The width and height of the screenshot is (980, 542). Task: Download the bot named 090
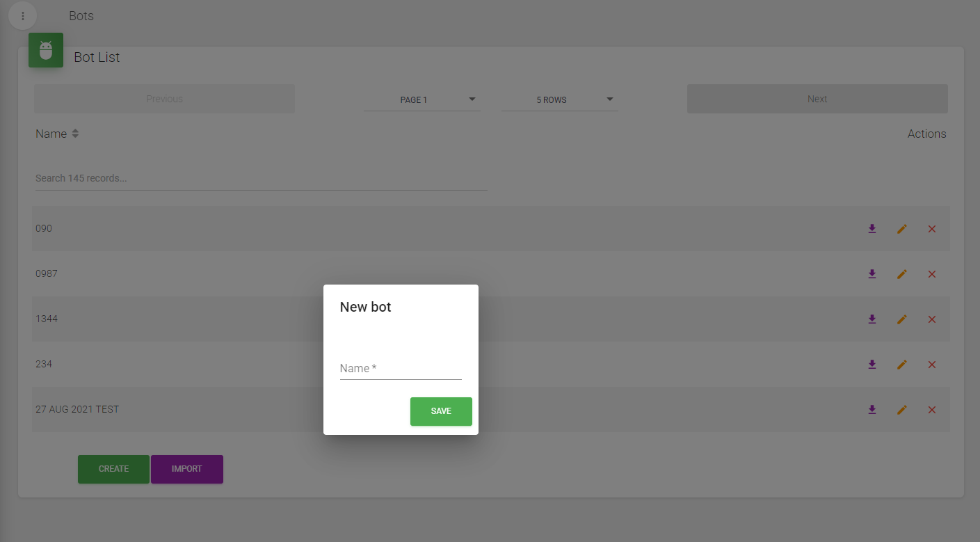872,229
